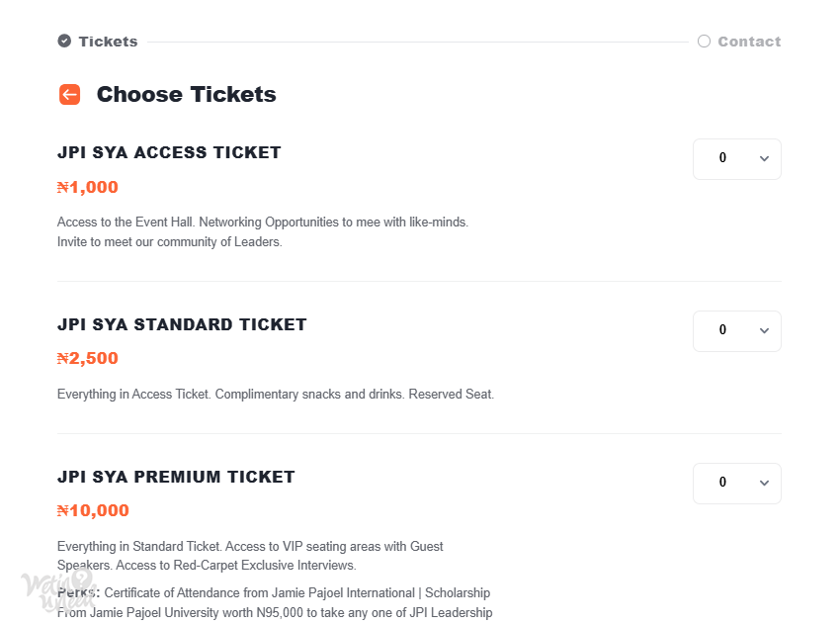This screenshot has width=840, height=625.
Task: Click the watermark logo at bottom left
Action: pyautogui.click(x=59, y=589)
